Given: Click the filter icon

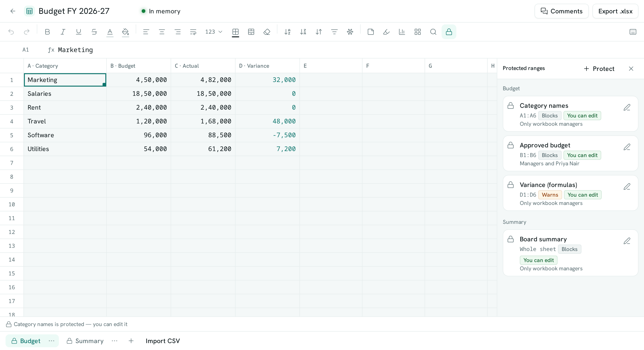Looking at the screenshot, I should coord(334,32).
